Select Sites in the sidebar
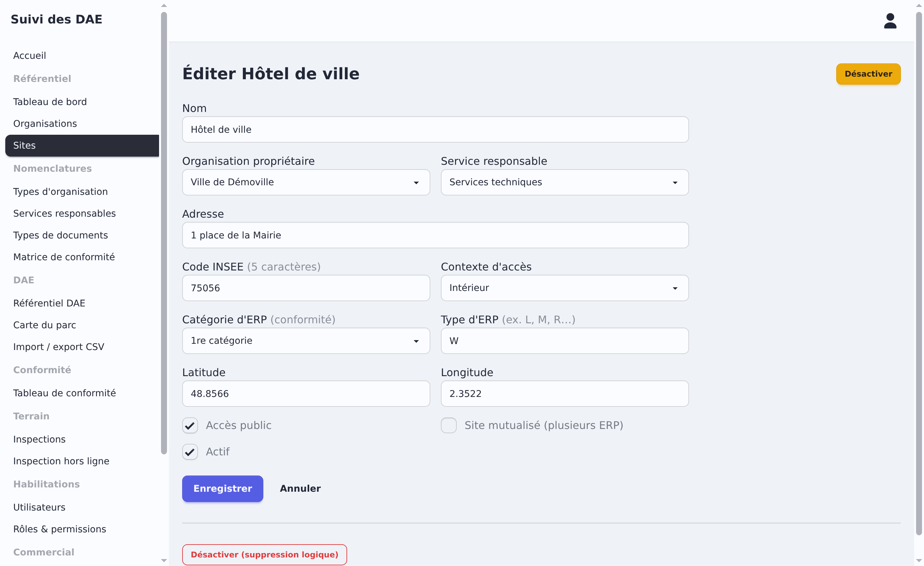The width and height of the screenshot is (924, 566). (82, 145)
